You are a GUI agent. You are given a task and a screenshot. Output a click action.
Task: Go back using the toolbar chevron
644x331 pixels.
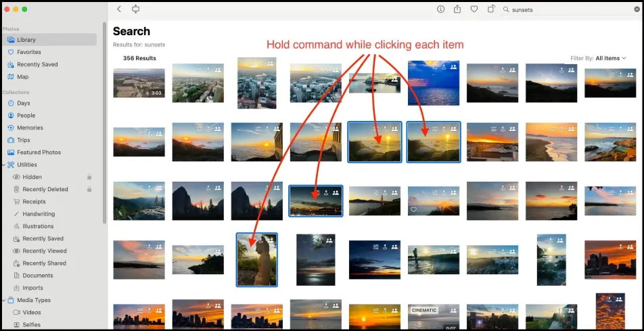[119, 9]
